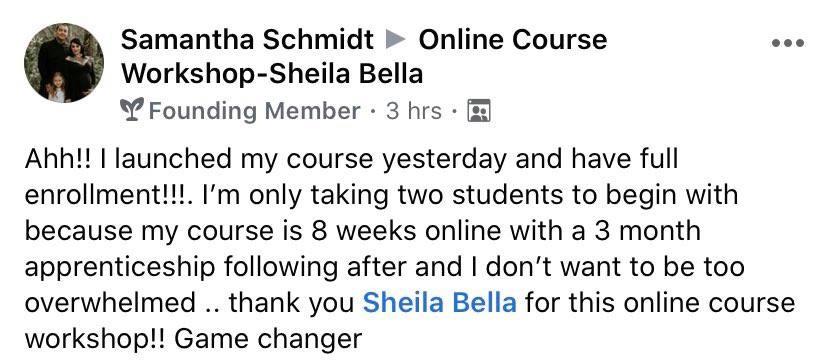Open Samantha Schmidt's profile picture
828x361 pixels.
(64, 63)
